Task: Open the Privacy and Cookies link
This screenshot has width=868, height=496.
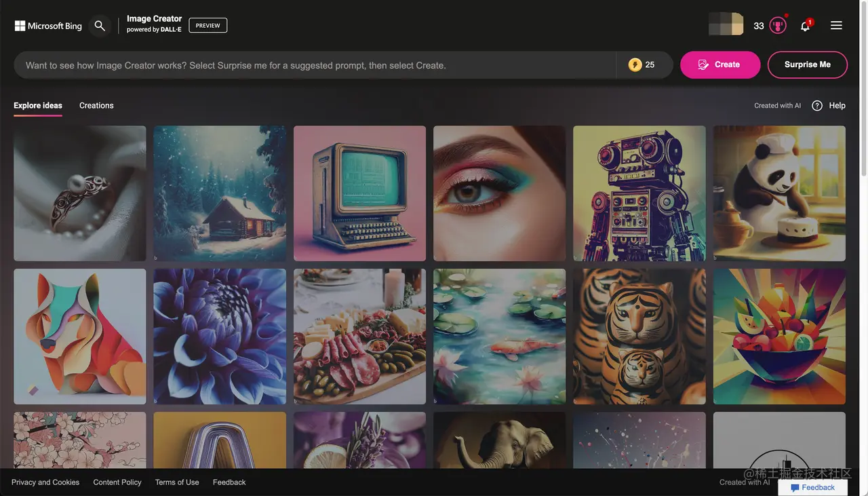Action: pos(45,482)
